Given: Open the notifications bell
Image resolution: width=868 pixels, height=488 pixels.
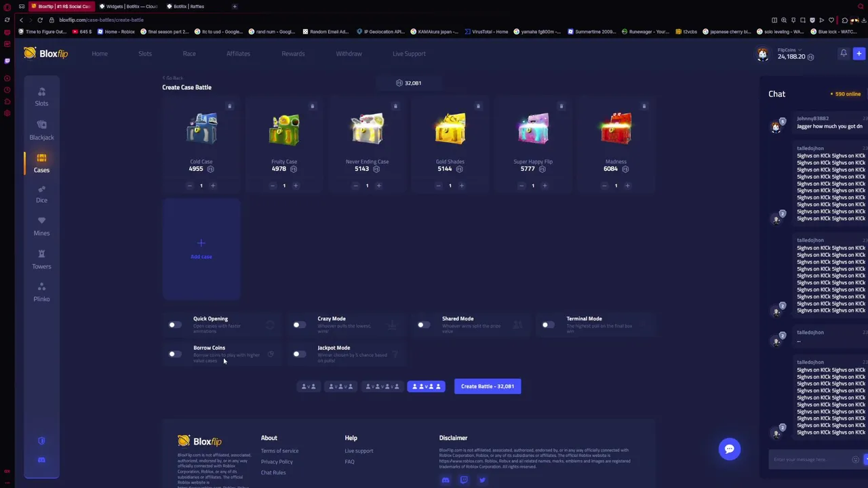Looking at the screenshot, I should (x=844, y=54).
